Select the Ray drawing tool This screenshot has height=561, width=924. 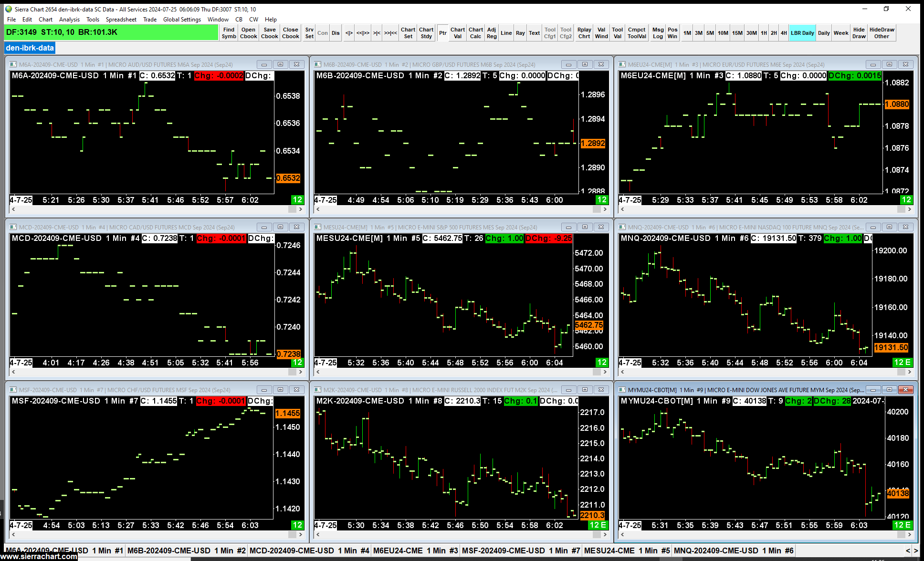(x=520, y=33)
